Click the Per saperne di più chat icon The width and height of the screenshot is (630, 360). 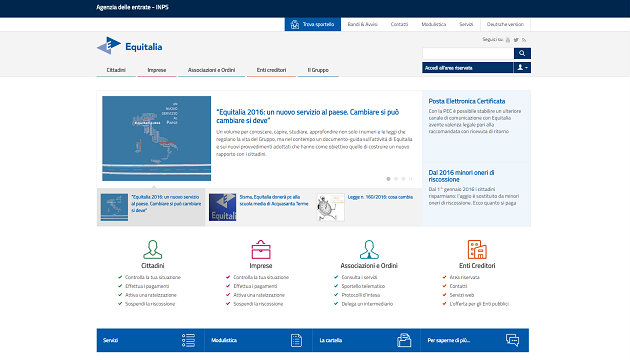512,340
